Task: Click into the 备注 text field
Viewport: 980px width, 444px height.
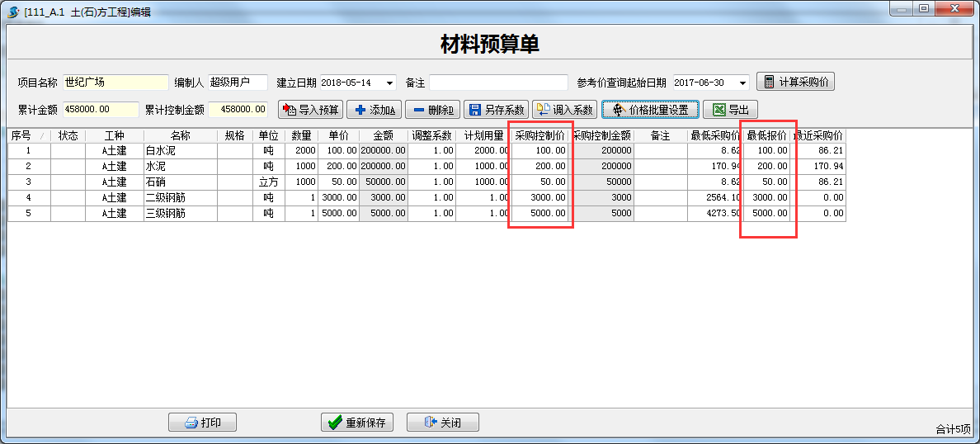Action: click(498, 83)
